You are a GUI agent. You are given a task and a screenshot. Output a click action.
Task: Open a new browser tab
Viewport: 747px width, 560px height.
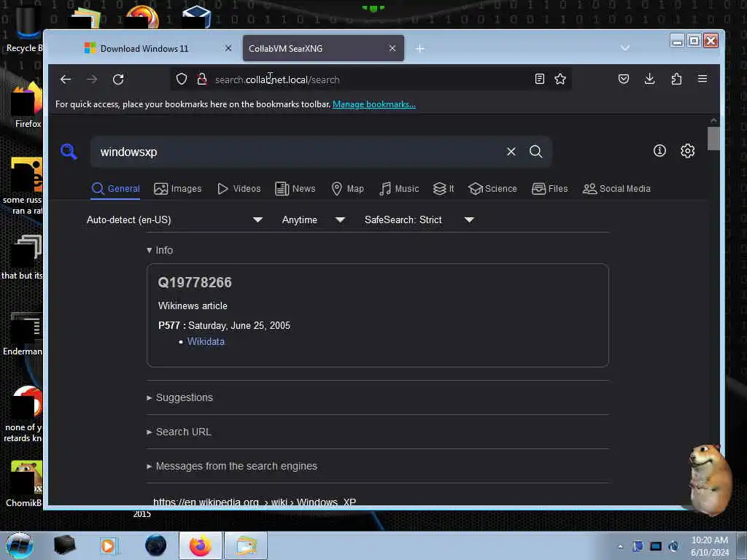click(419, 49)
